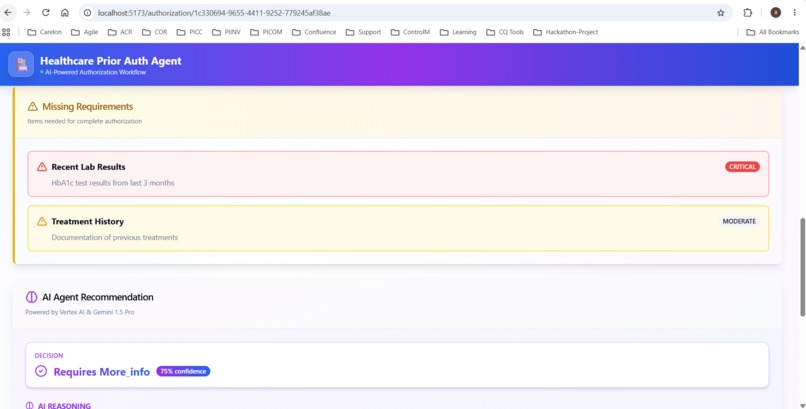The image size is (806, 409).
Task: Open the ControlM bookmarks folder
Action: pyautogui.click(x=410, y=32)
